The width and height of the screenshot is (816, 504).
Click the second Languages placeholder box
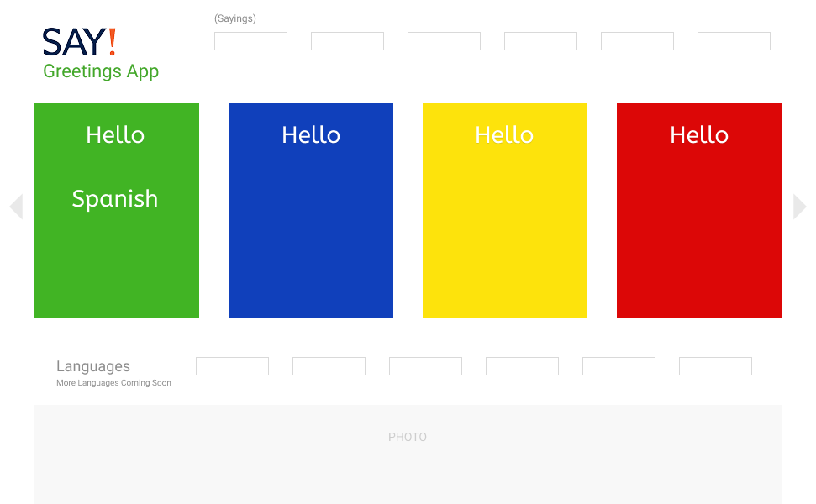point(329,366)
